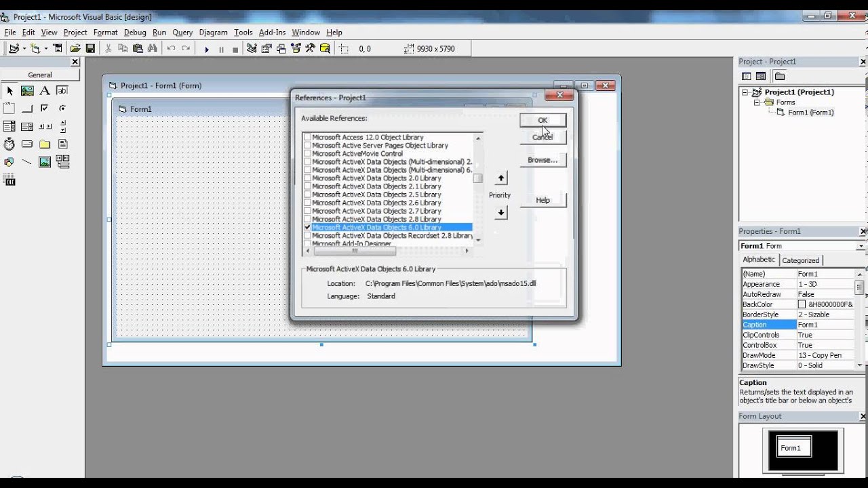This screenshot has width=868, height=488.
Task: Click the Open Project toolbar icon
Action: 75,49
